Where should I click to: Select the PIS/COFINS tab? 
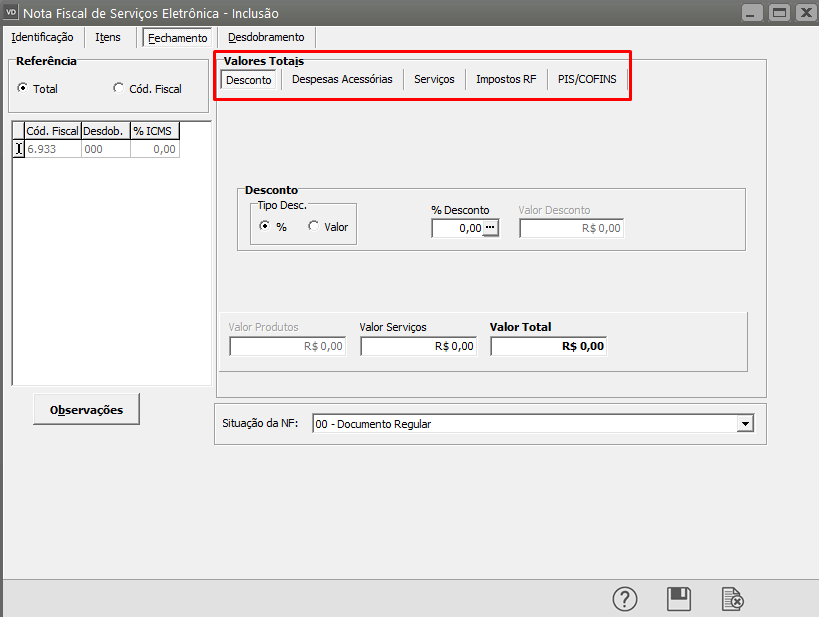coord(587,80)
